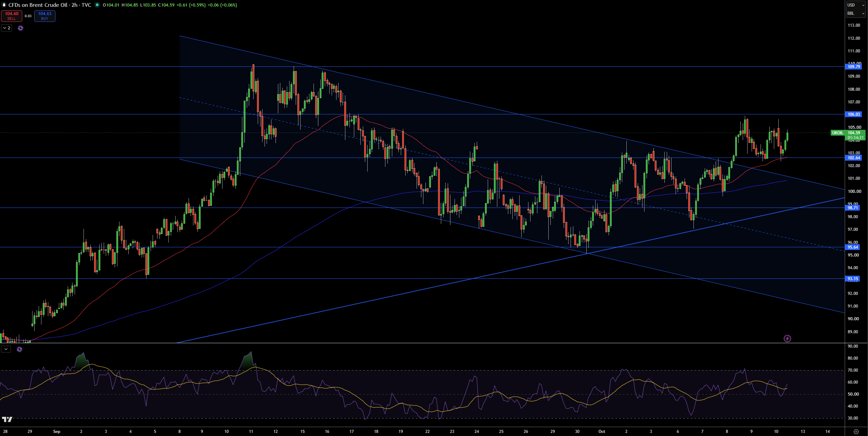Click the open value O104.01
868x436 pixels.
coord(111,5)
